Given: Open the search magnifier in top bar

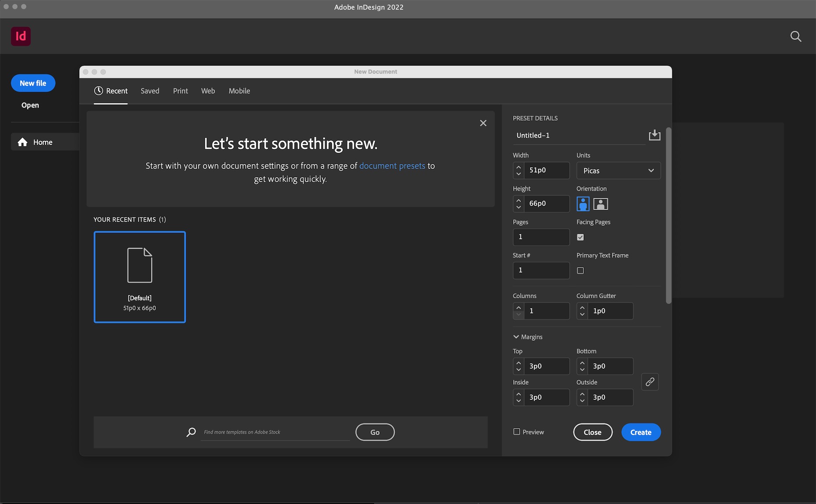Looking at the screenshot, I should click(795, 36).
